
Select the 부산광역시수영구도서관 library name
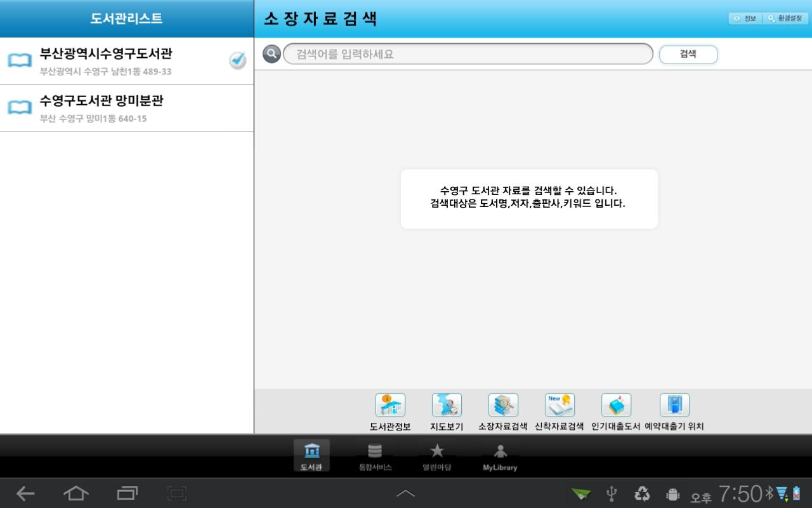pyautogui.click(x=106, y=53)
